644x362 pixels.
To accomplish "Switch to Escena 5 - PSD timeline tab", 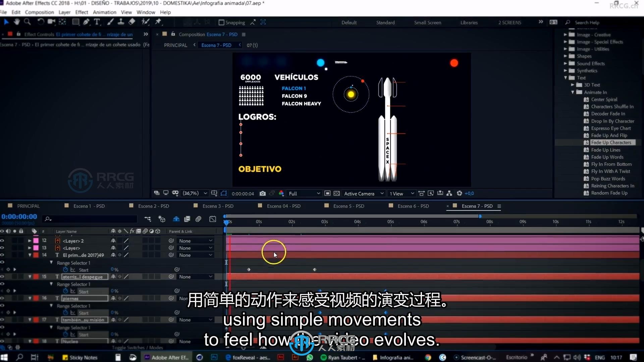I will [348, 206].
